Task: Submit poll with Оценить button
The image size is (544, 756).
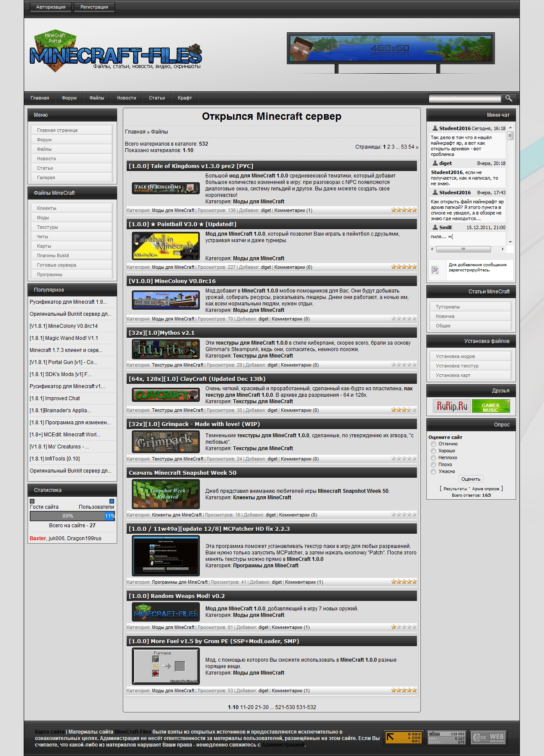Action: coord(471,479)
